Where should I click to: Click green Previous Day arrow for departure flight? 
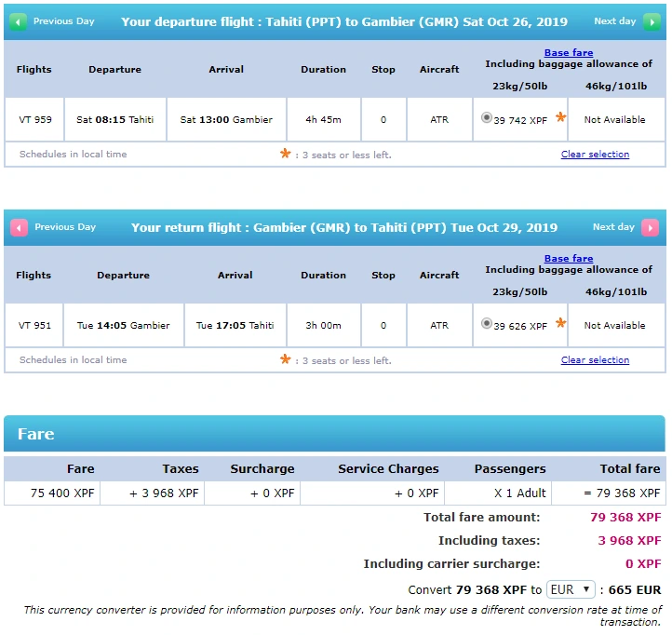pos(18,21)
